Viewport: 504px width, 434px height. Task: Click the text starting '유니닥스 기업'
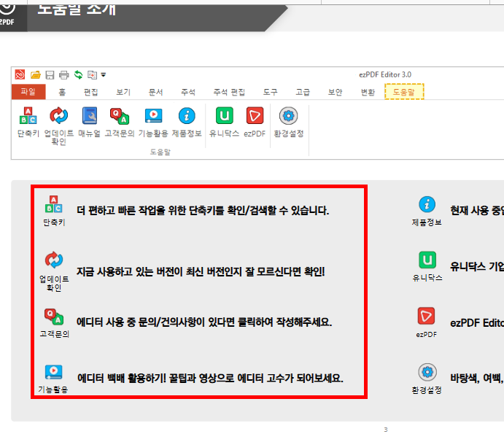click(477, 266)
